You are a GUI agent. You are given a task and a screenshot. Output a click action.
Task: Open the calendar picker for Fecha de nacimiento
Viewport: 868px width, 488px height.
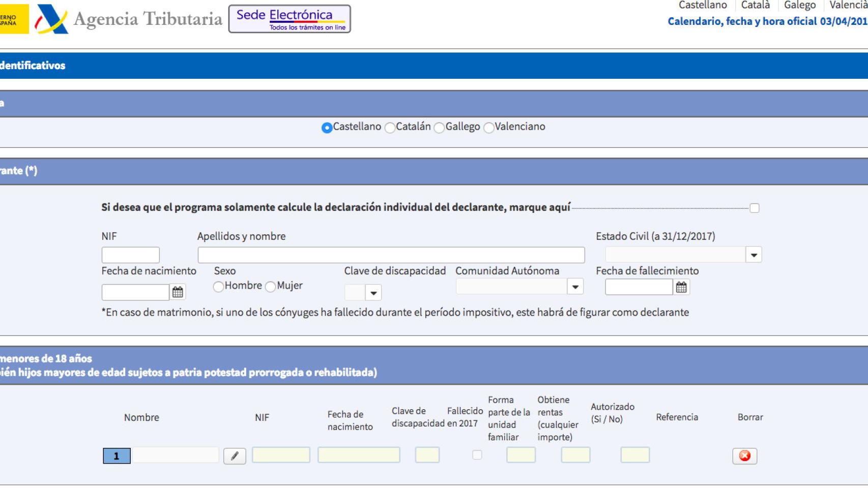coord(178,292)
